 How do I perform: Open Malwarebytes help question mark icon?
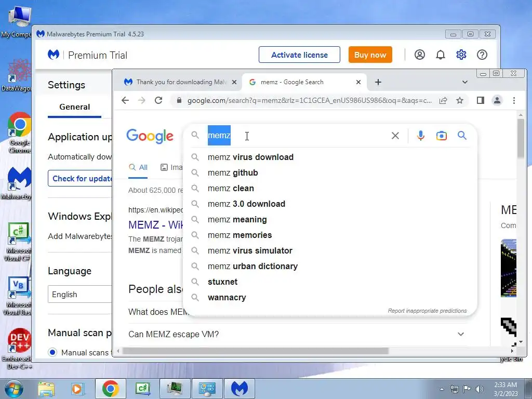[x=482, y=55]
